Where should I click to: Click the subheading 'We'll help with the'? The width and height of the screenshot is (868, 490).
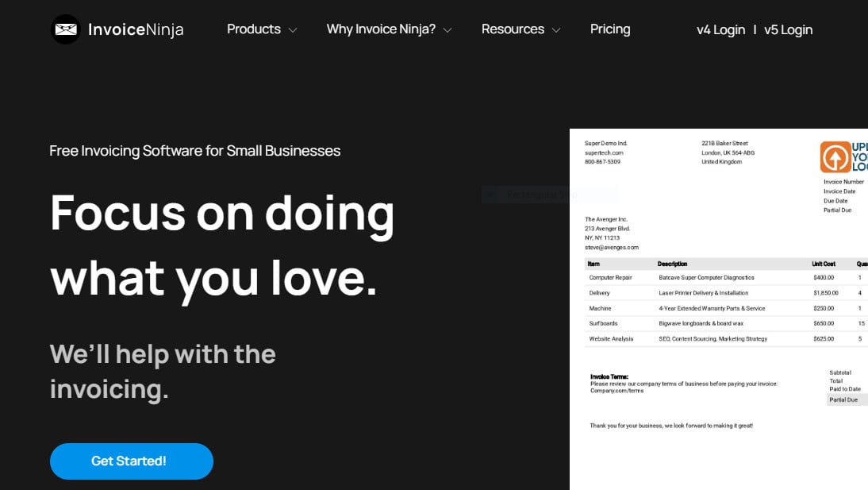pos(163,355)
